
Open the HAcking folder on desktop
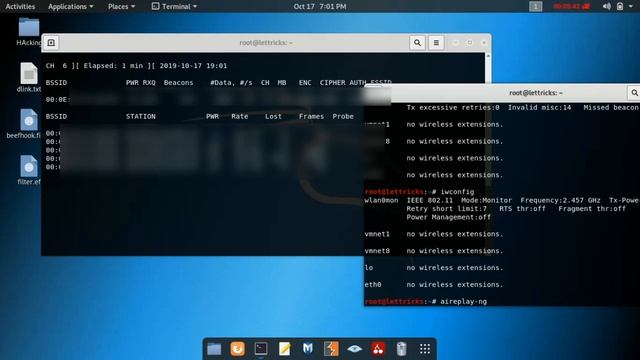pyautogui.click(x=29, y=31)
